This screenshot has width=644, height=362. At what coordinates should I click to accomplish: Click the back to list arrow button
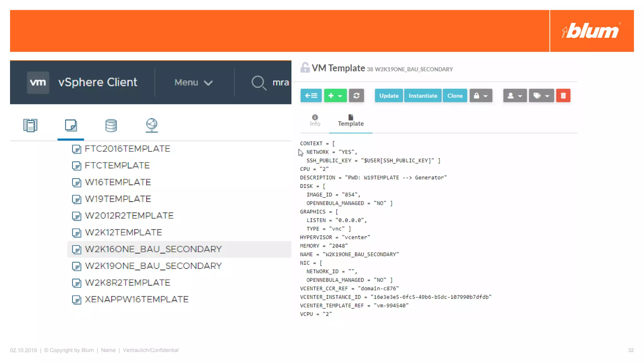(311, 96)
